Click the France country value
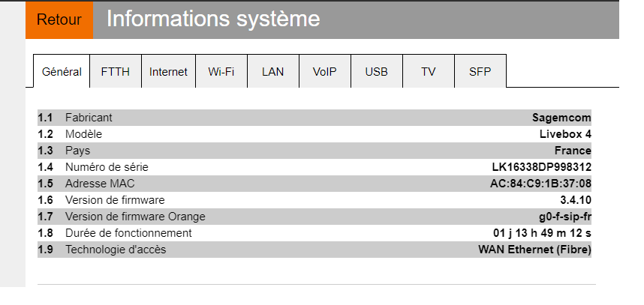 point(573,151)
